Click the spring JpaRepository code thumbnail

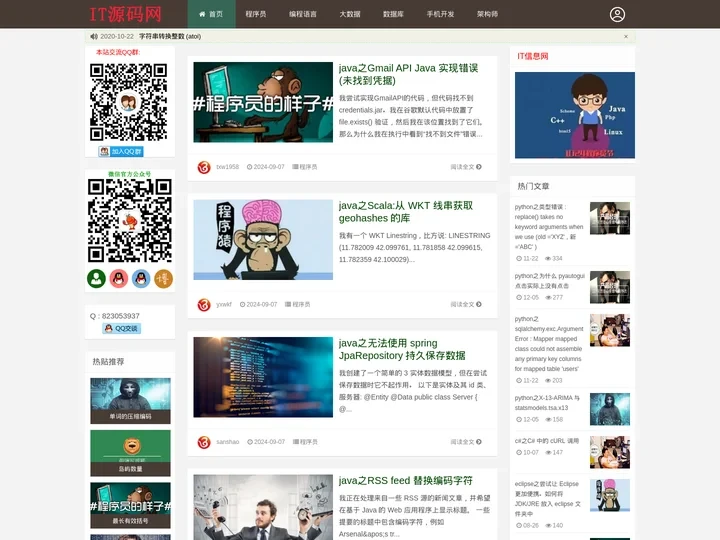point(263,377)
